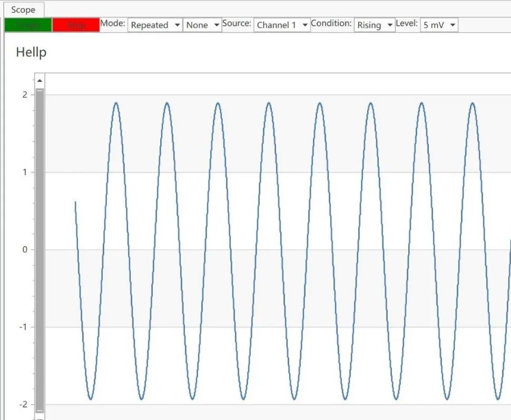Open the Level dropdown showing 5 mV
This screenshot has height=420, width=511.
click(439, 25)
